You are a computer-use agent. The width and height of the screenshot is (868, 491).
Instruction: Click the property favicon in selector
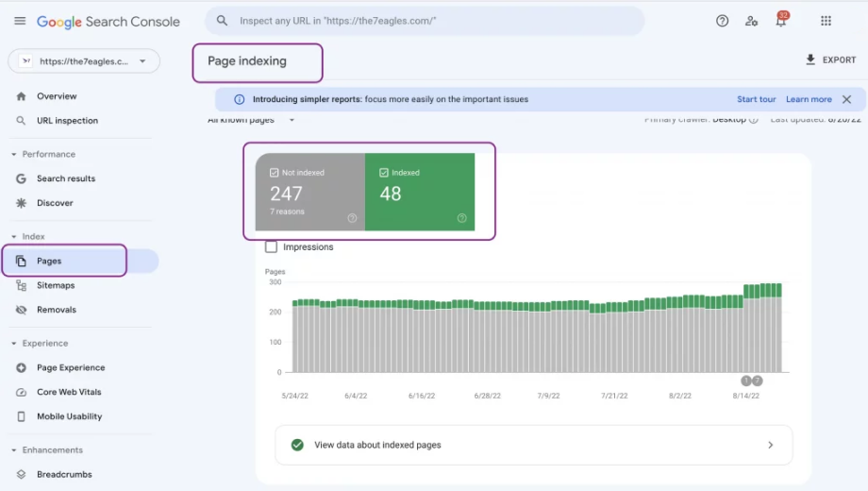26,61
